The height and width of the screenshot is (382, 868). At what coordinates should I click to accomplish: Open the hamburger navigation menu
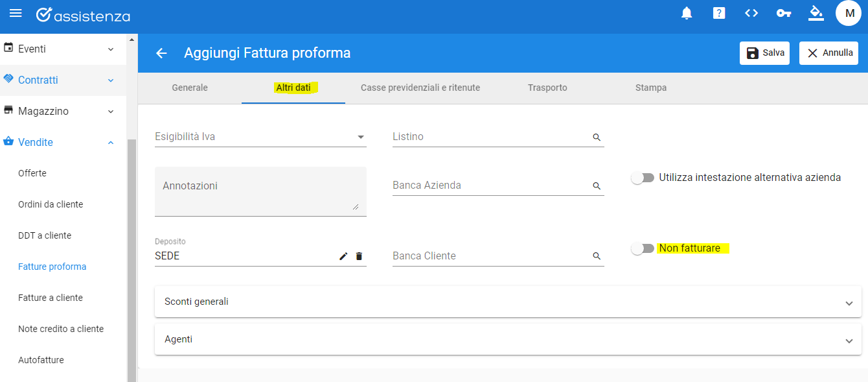[16, 14]
